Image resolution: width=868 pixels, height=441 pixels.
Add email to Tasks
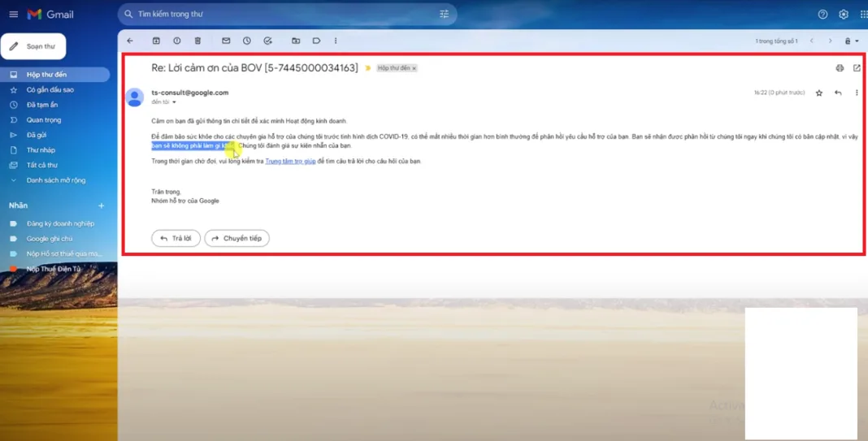pos(267,41)
